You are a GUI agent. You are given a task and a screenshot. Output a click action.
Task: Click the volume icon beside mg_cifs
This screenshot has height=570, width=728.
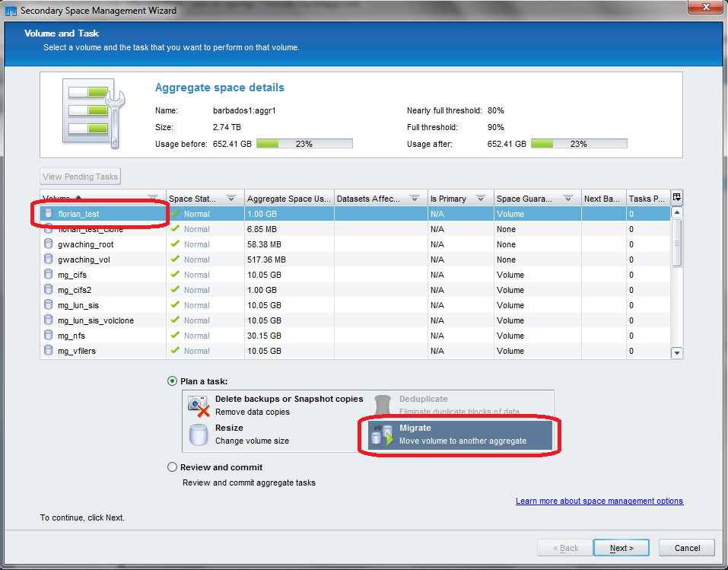tap(49, 275)
